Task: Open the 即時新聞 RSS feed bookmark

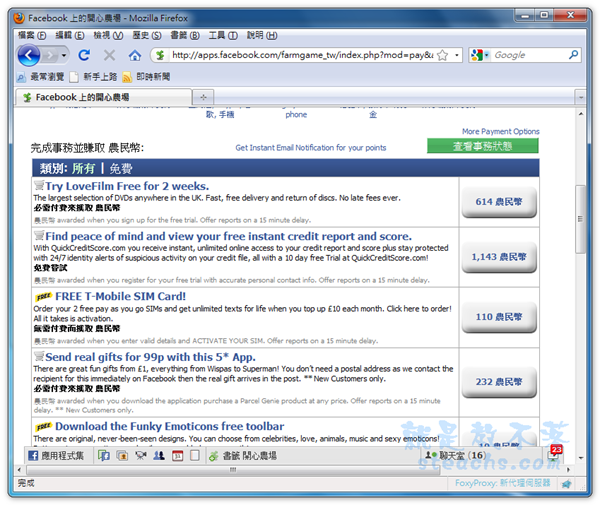Action: tap(146, 77)
